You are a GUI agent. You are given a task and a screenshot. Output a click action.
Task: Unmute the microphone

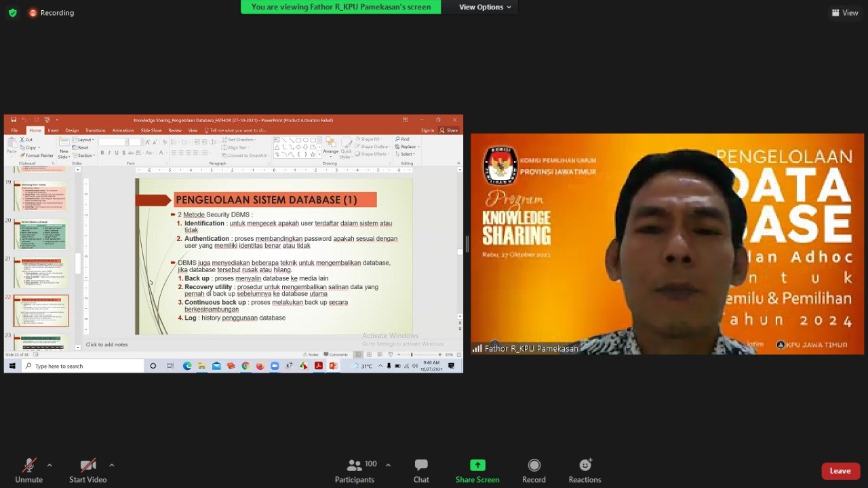coord(28,470)
